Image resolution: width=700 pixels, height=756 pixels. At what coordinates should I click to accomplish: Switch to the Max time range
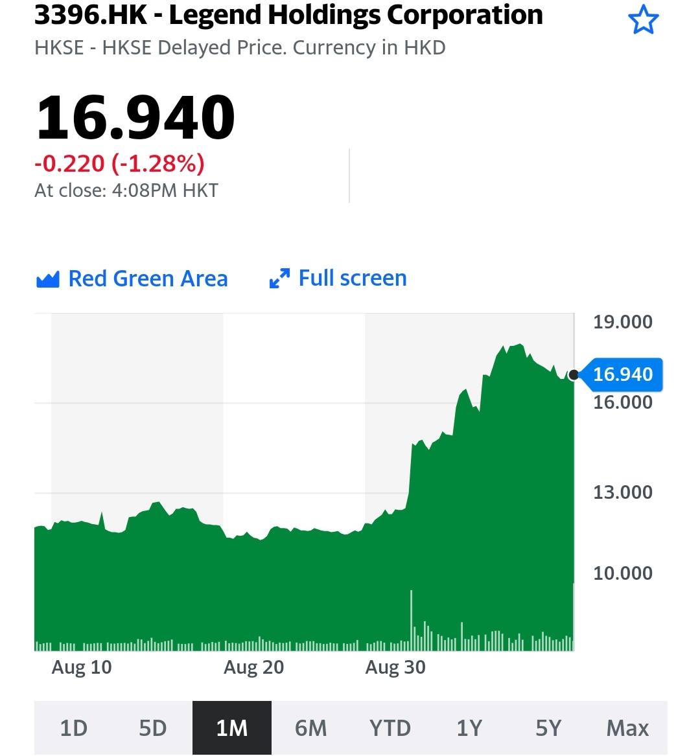627,728
